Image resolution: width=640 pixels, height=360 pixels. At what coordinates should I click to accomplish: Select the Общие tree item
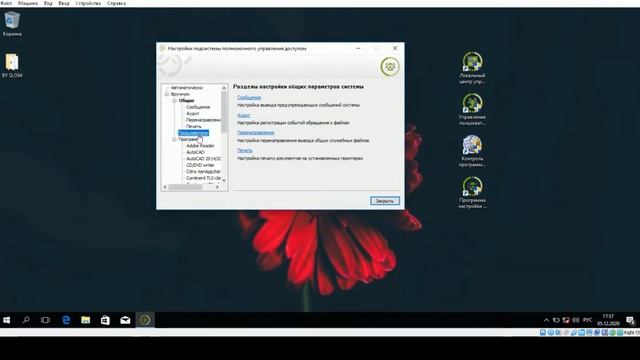pos(186,100)
